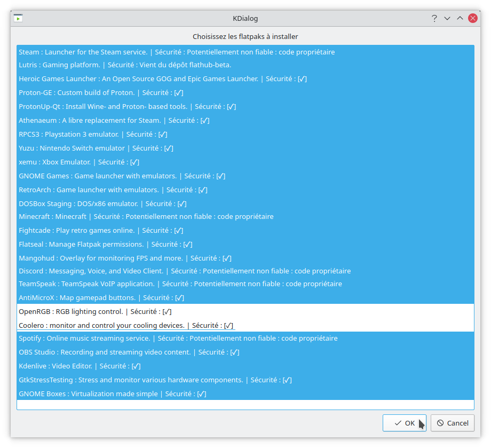491x448 pixels.
Task: Select the OBS Studio row
Action: [245, 352]
